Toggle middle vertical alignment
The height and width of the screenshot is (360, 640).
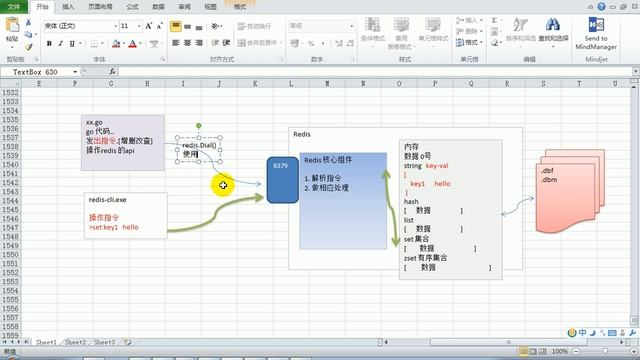[x=187, y=27]
